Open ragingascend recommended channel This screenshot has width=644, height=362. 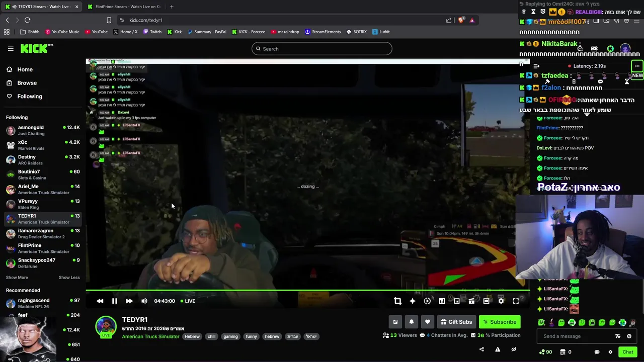pyautogui.click(x=43, y=303)
